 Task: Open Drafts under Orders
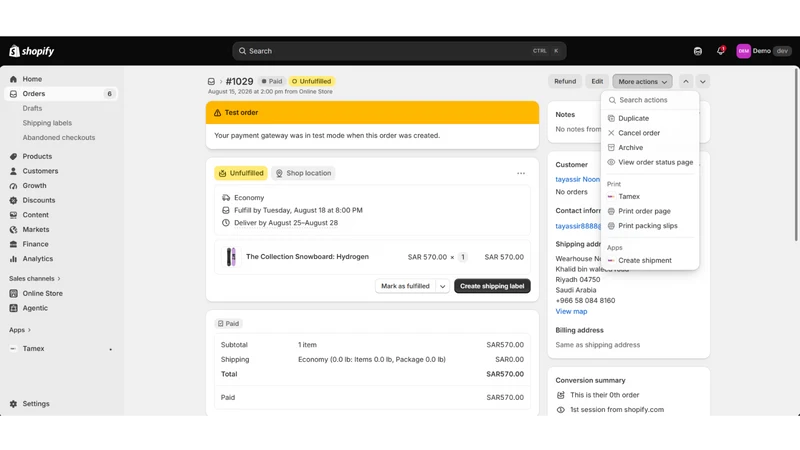click(32, 108)
